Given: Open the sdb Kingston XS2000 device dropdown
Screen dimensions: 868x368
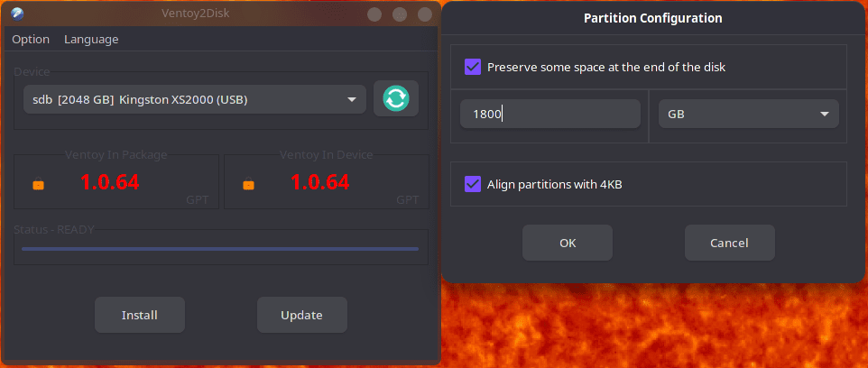Looking at the screenshot, I should (195, 99).
